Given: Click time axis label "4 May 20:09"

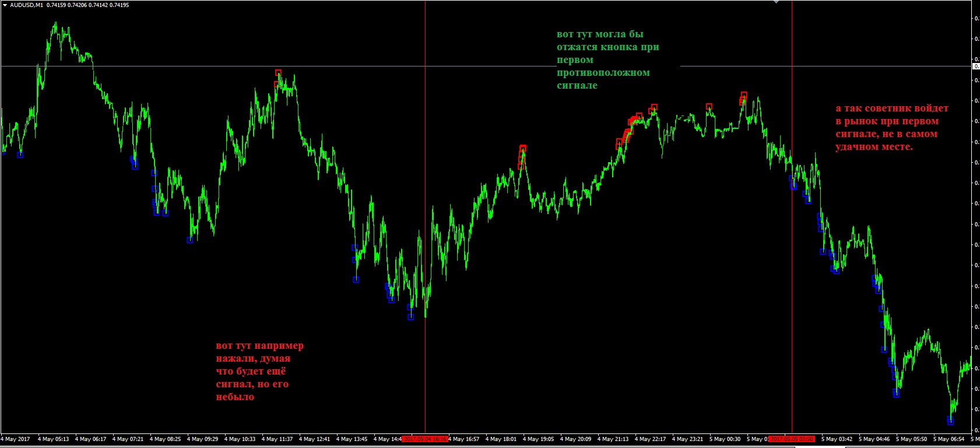Looking at the screenshot, I should [x=575, y=439].
